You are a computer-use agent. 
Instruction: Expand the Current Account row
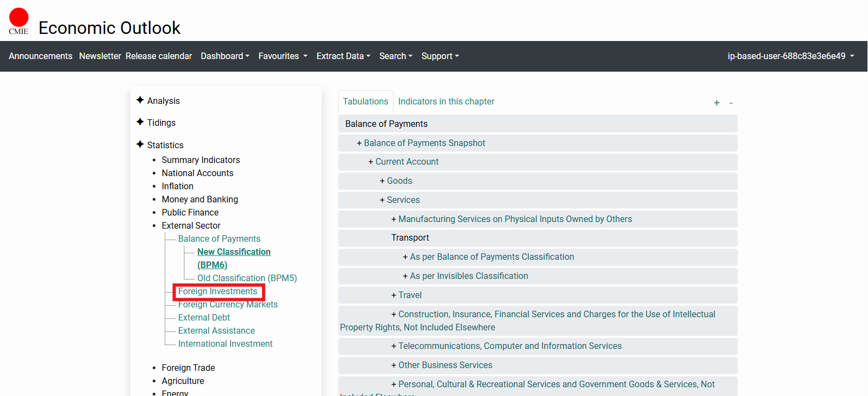406,162
